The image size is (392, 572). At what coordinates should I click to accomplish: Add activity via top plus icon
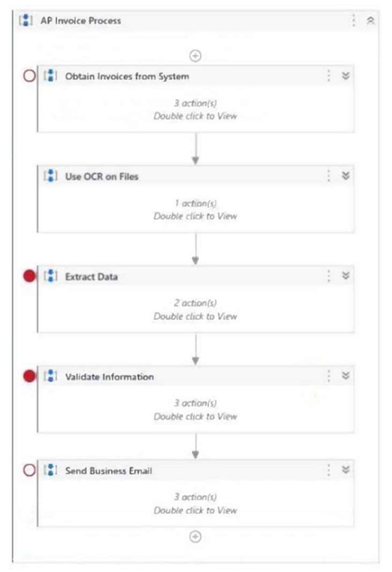(195, 55)
